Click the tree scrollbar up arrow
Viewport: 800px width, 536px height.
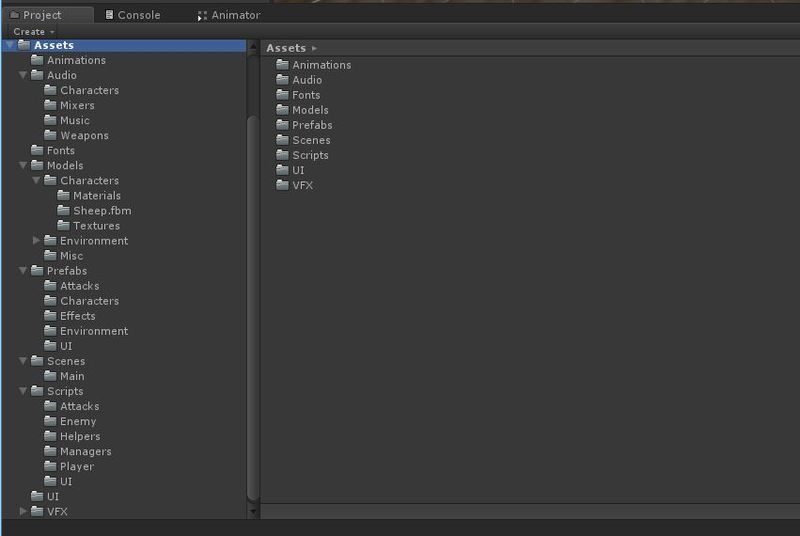click(x=253, y=47)
